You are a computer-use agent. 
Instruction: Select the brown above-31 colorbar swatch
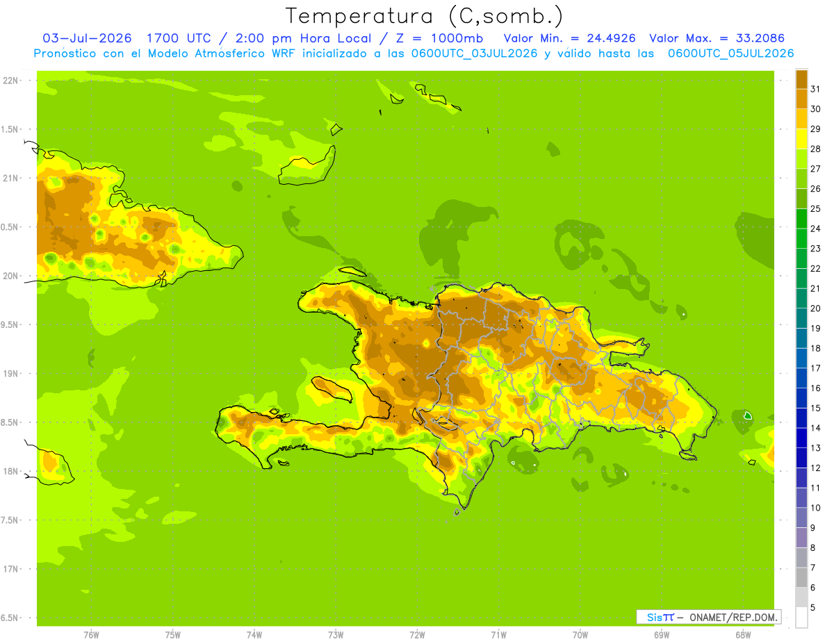point(801,79)
